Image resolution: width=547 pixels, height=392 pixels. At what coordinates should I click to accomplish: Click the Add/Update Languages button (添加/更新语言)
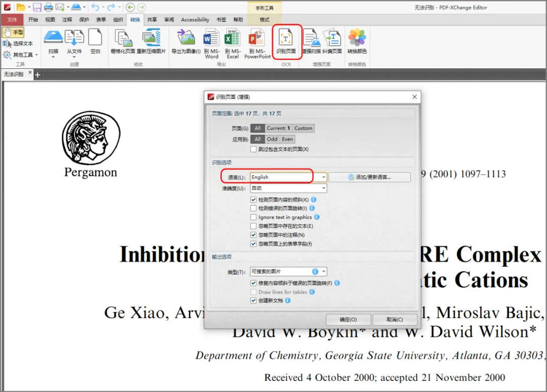pyautogui.click(x=369, y=177)
